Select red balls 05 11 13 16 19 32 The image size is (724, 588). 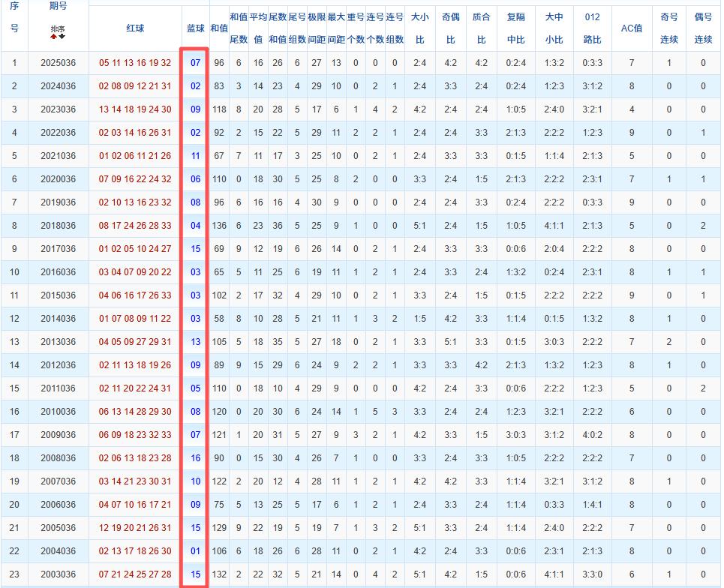pos(135,63)
